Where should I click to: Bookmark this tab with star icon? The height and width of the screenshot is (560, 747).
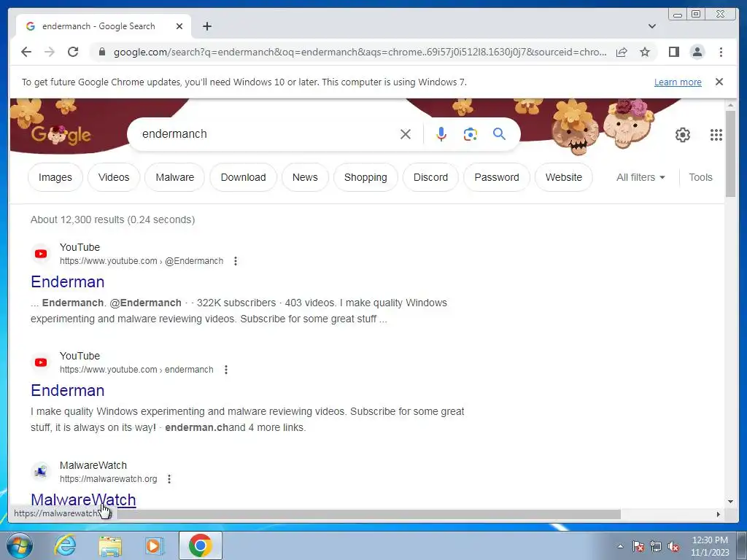645,52
